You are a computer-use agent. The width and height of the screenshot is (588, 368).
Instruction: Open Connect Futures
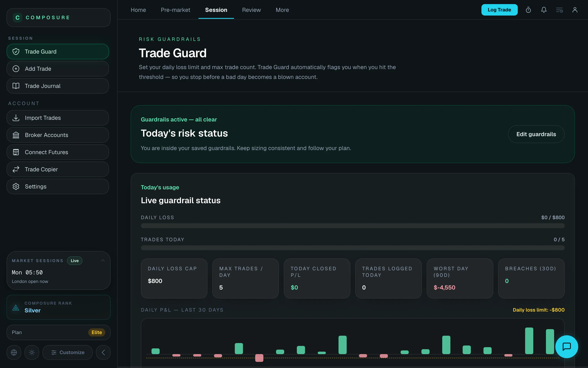[x=58, y=152]
